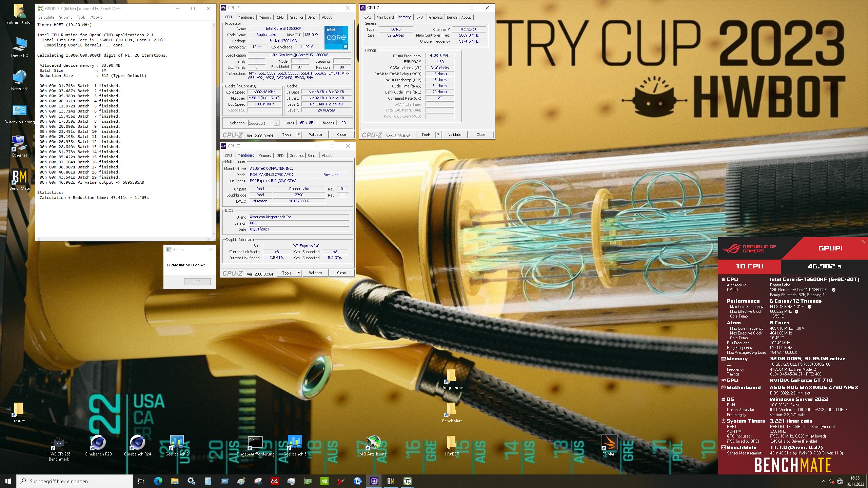Open the Calculate menu in GPUPI
Viewport: 868px width, 488px height.
[46, 17]
